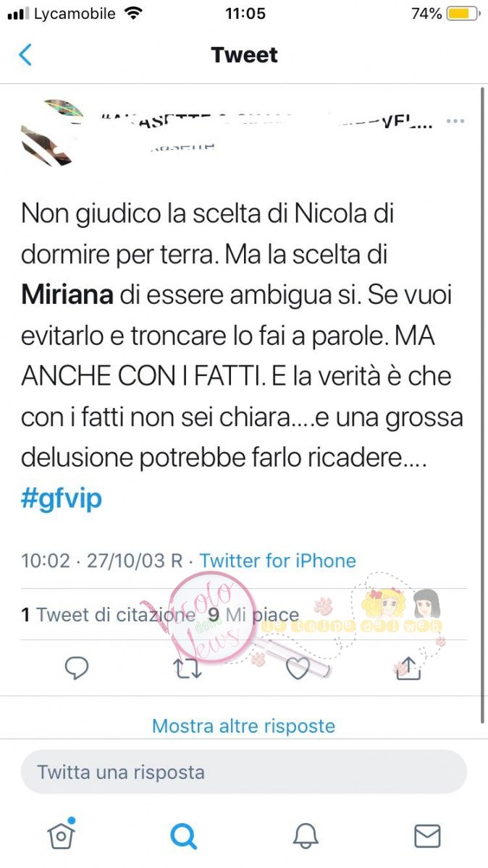The image size is (488, 868).
Task: Open the tweet's three-dot options menu
Action: [x=455, y=121]
